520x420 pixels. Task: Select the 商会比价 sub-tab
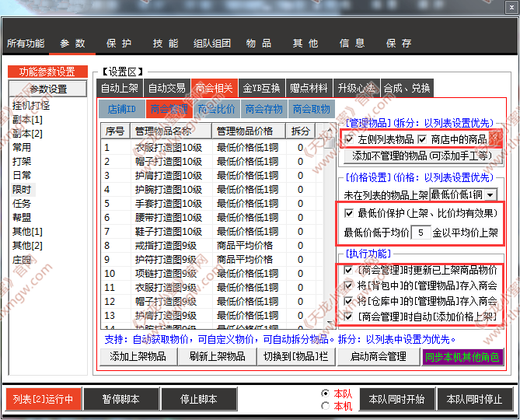(x=217, y=109)
